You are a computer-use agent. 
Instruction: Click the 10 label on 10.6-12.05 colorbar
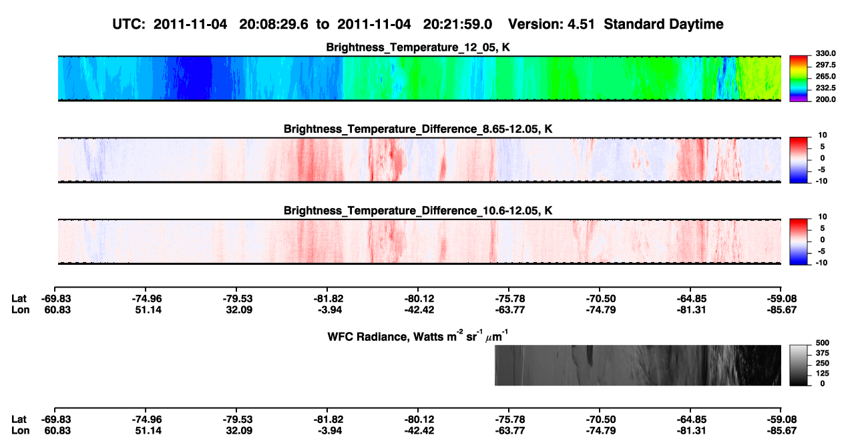tap(823, 217)
